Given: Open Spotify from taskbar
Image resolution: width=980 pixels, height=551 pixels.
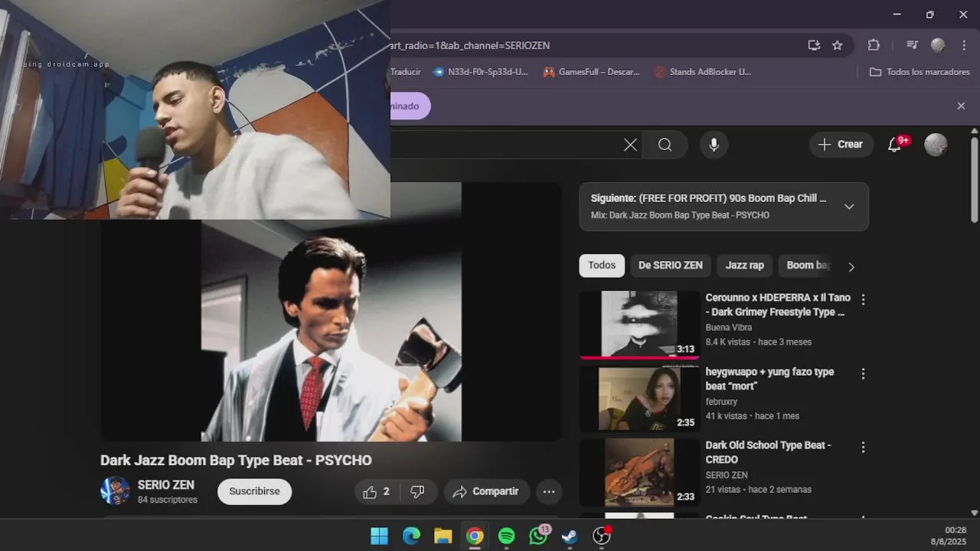Looking at the screenshot, I should [x=506, y=536].
